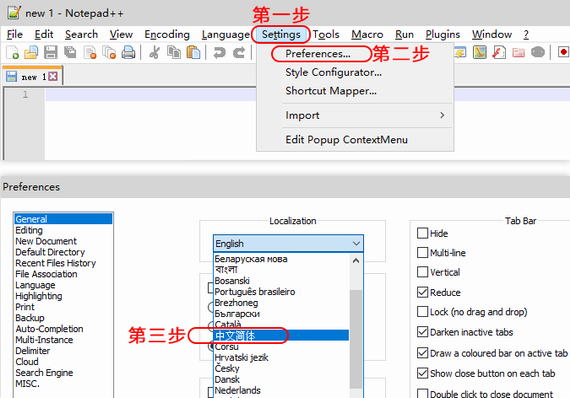
Task: Click the Cut scissors icon
Action: click(x=154, y=53)
